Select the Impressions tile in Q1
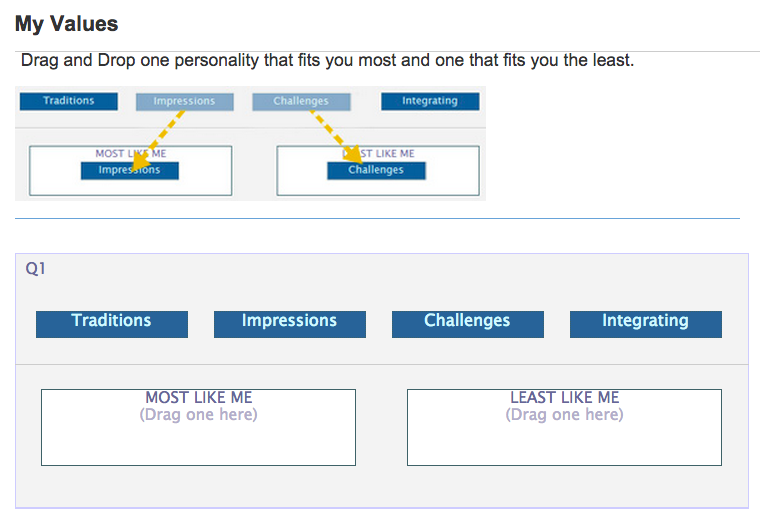The image size is (760, 528). pyautogui.click(x=290, y=323)
